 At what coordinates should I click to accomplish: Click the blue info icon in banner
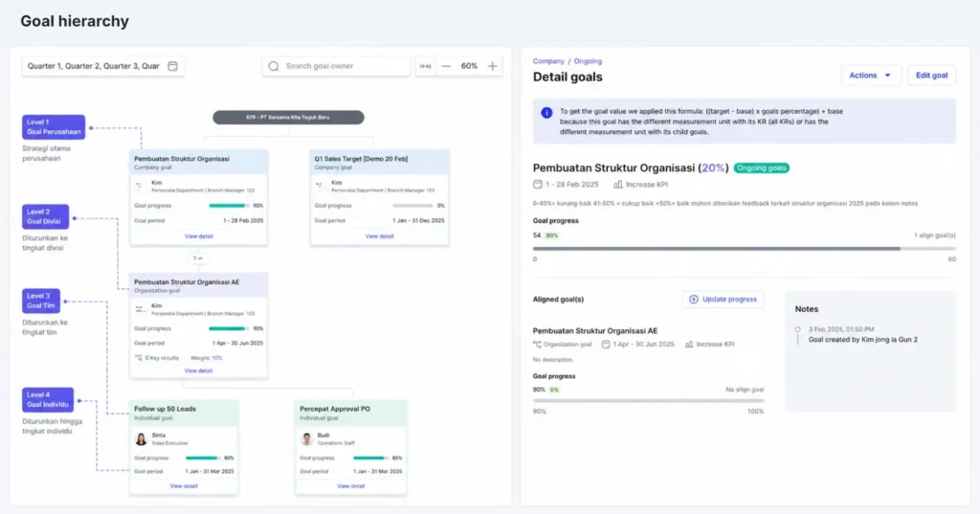pos(546,113)
